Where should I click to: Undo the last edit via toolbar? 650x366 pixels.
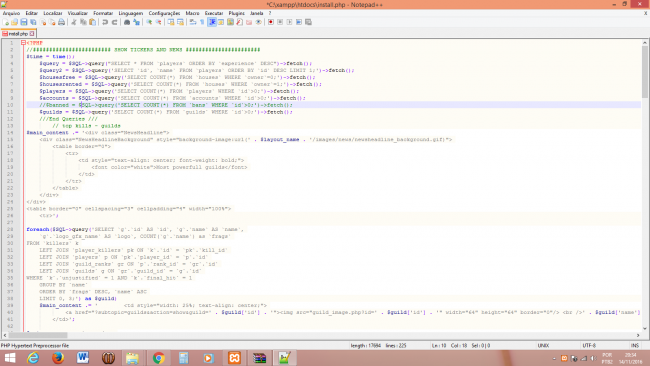105,22
